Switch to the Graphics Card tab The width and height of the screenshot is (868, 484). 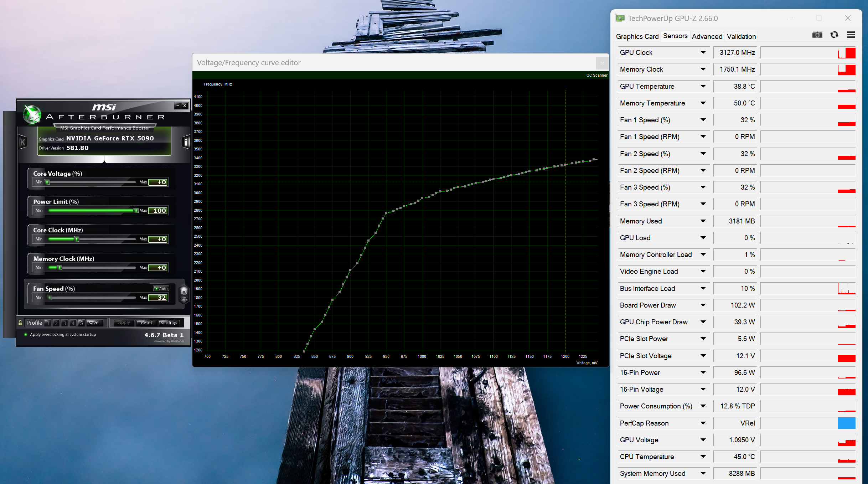(x=637, y=36)
